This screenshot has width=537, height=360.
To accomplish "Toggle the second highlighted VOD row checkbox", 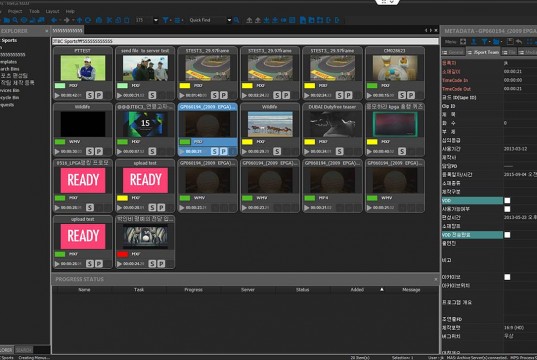I will [507, 235].
